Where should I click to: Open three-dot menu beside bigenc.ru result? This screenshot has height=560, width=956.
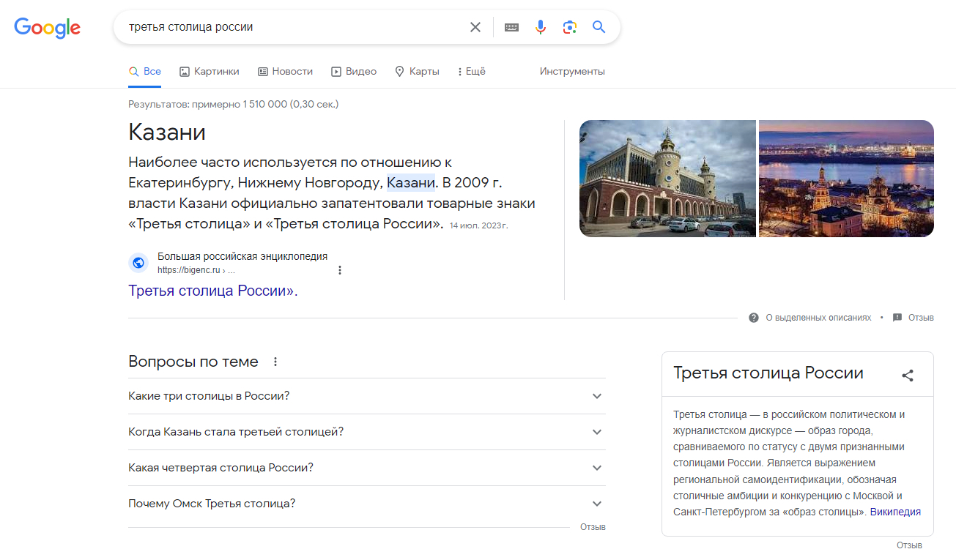tap(340, 270)
